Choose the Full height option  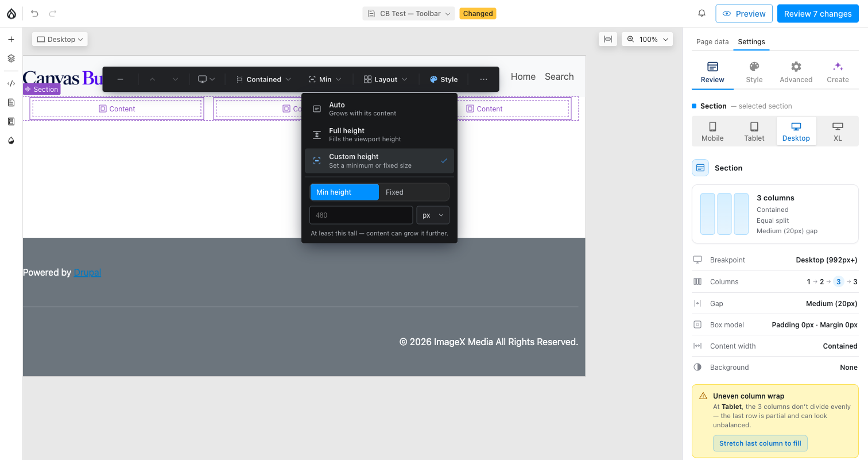click(379, 135)
